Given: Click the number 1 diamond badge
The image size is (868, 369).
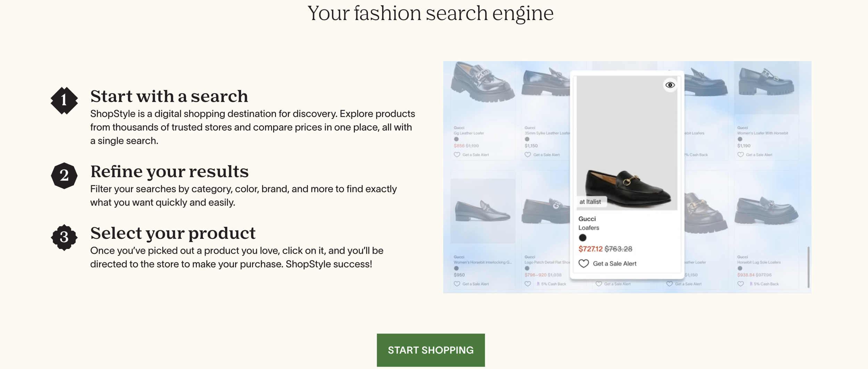Looking at the screenshot, I should click(64, 101).
